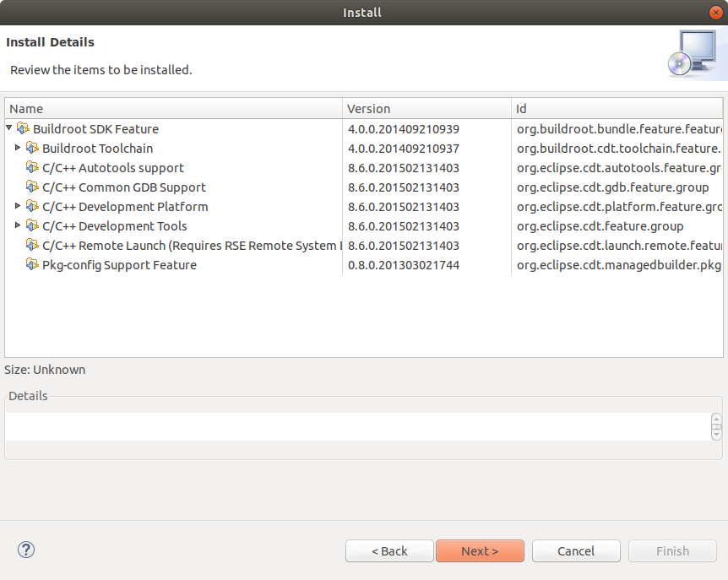Sort the list by Id column
This screenshot has height=580, width=728.
617,109
